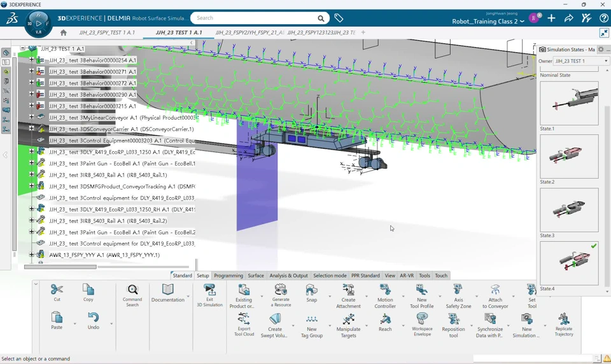
Task: Click Attach to Conveyor icon
Action: tap(495, 290)
